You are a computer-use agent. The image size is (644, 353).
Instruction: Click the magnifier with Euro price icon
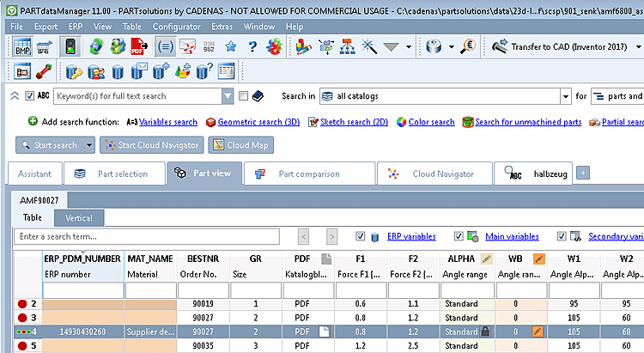[468, 46]
